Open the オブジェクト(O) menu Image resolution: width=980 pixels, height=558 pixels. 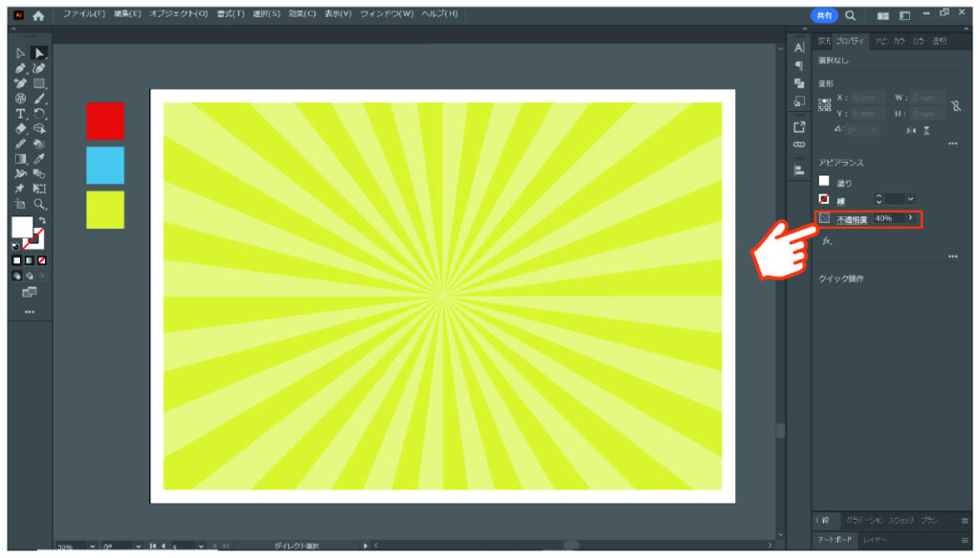(178, 13)
